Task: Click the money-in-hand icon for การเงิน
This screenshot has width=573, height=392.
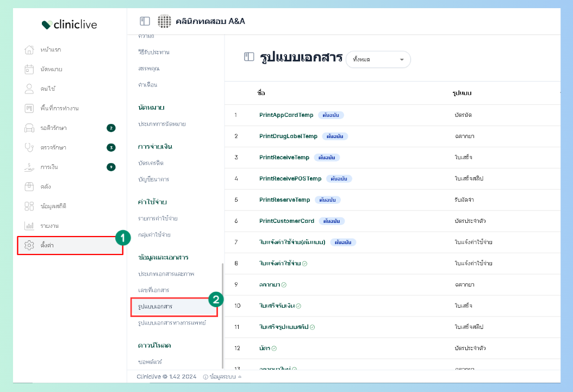Action: click(29, 167)
